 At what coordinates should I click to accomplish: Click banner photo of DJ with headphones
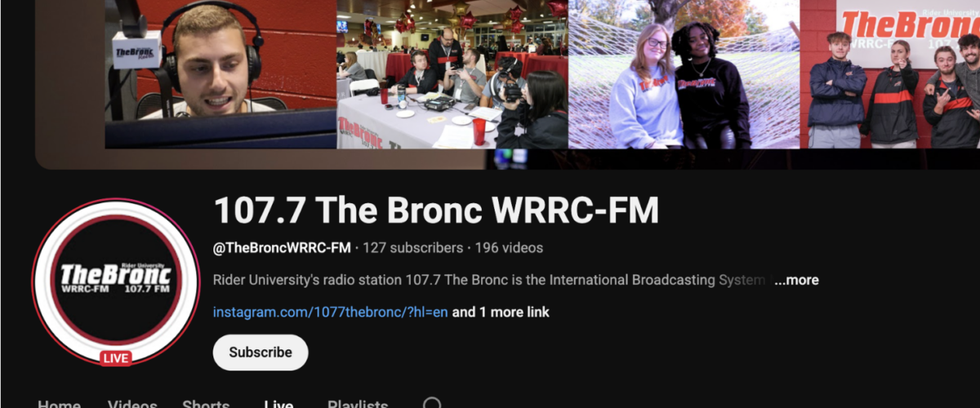[220, 74]
